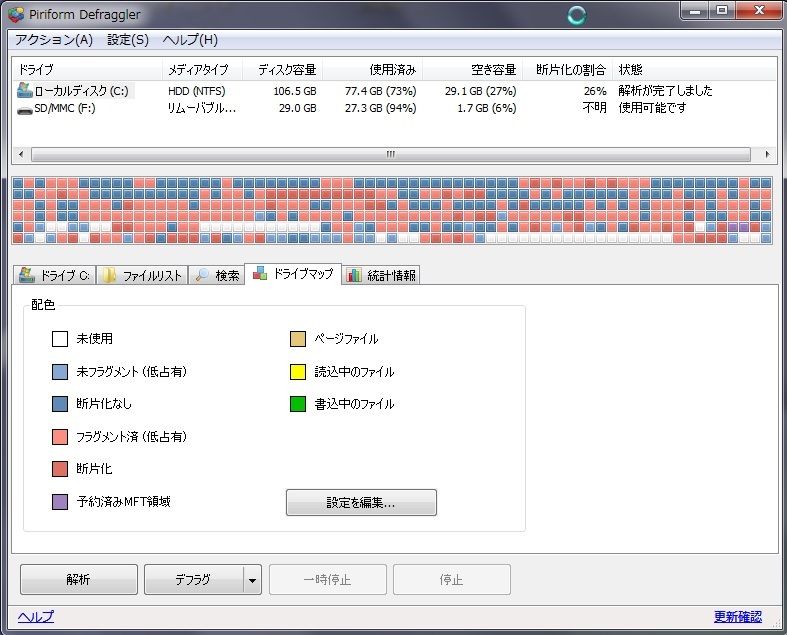Click the 29.0 GB capacity cell
The width and height of the screenshot is (787, 635).
(298, 108)
